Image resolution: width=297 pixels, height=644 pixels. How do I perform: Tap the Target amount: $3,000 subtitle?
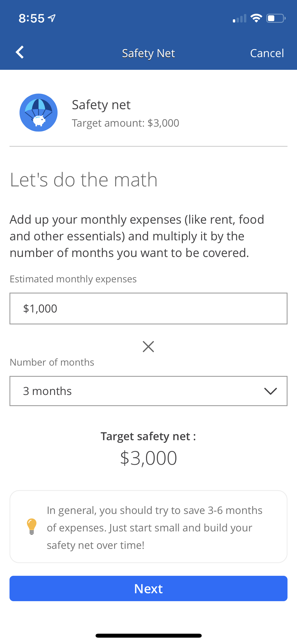125,123
